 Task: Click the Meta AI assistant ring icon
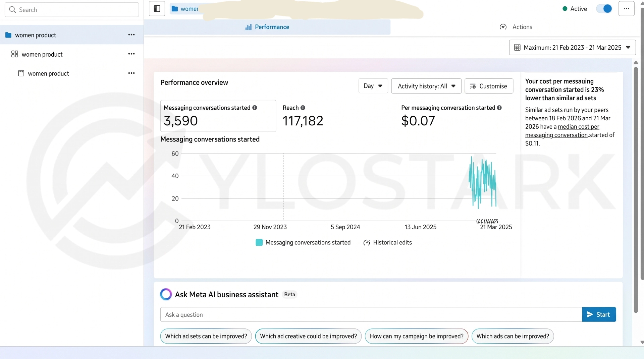[166, 294]
